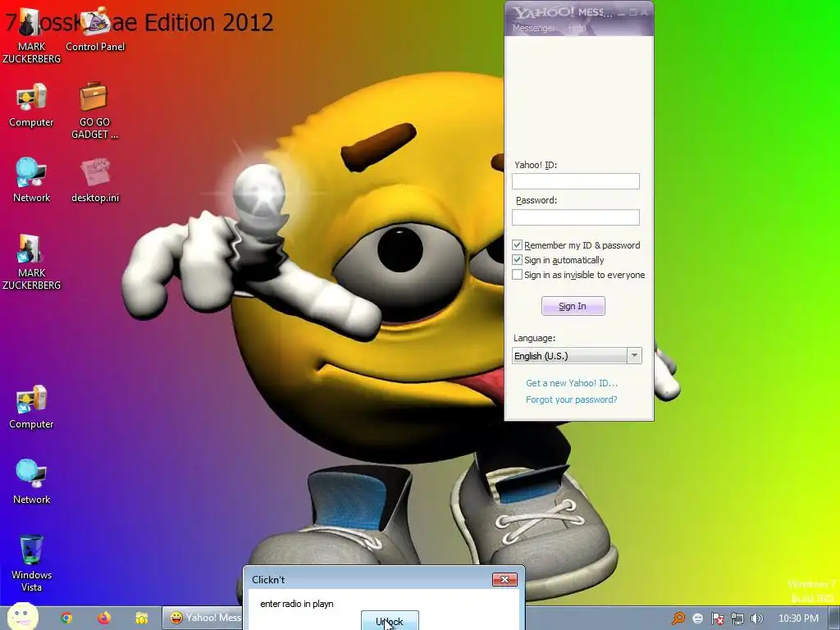Screen dimensions: 840x630
Task: Open the top-left MARK ZUCKERBERG desktop icon
Action: (31, 34)
